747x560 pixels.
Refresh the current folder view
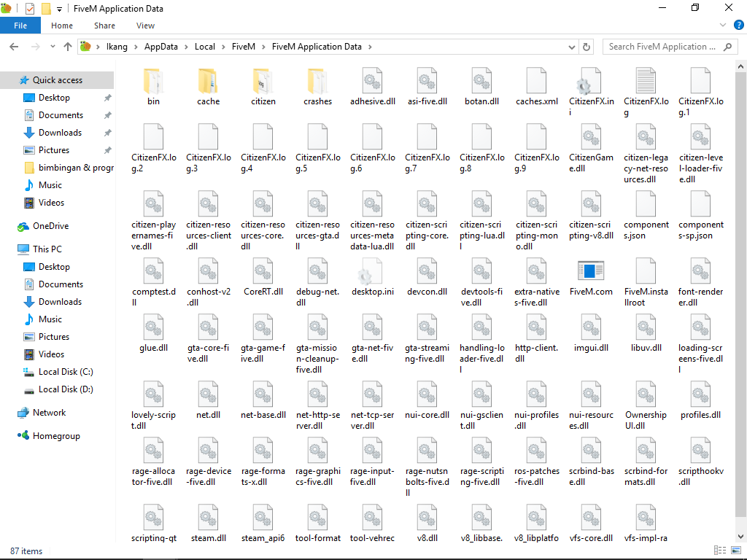point(587,47)
